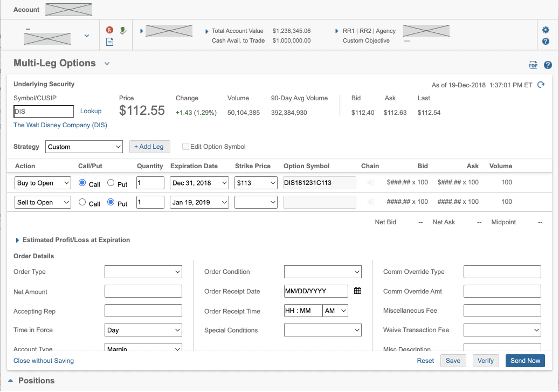Screen dimensions: 559x392
Task: Click the +1.43 (1.29%) change value
Action: pos(196,113)
